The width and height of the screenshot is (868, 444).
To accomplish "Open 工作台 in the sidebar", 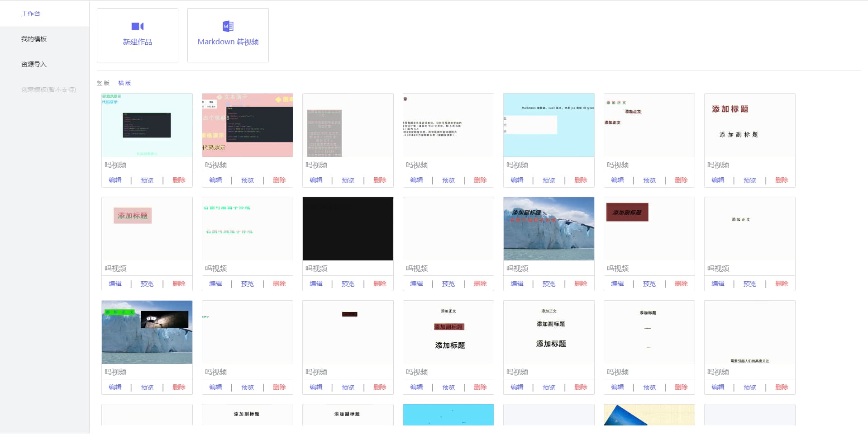I will coord(31,14).
